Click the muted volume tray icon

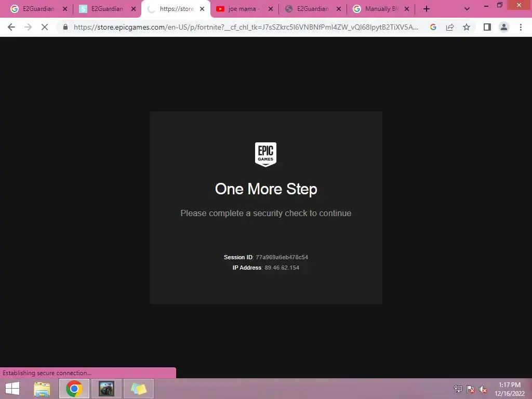(483, 389)
